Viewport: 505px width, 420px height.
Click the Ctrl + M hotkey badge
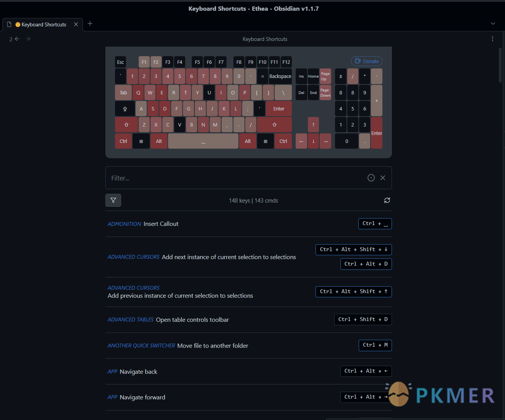[x=375, y=345]
